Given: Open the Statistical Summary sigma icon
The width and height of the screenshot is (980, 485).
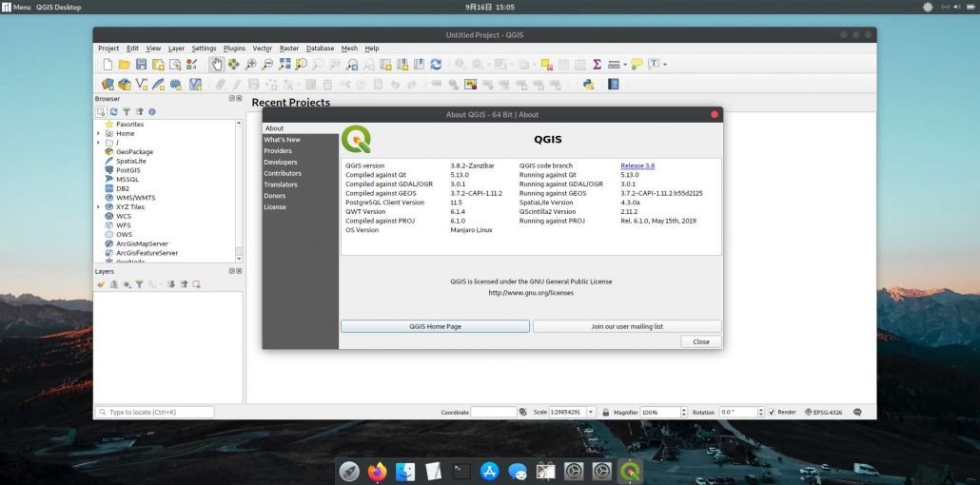Looking at the screenshot, I should [597, 65].
